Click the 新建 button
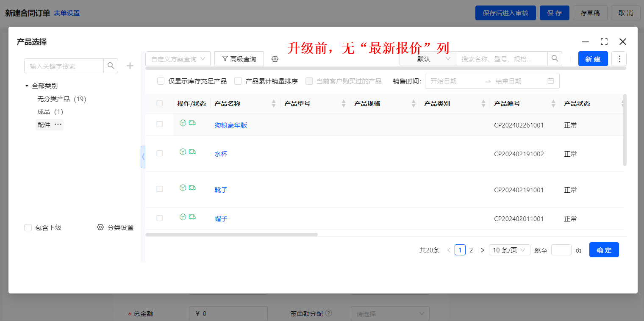 point(593,59)
